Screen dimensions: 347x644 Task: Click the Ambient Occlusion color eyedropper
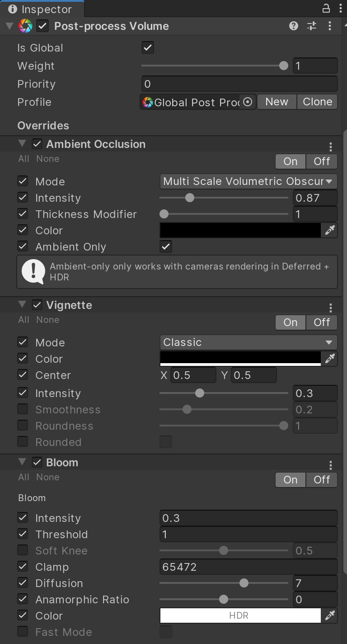[x=330, y=230]
